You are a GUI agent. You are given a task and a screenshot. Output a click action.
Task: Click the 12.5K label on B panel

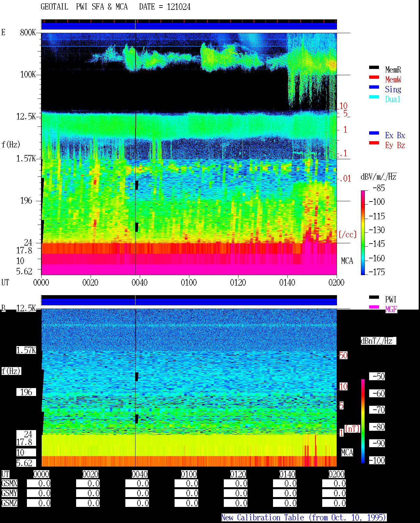(x=26, y=308)
